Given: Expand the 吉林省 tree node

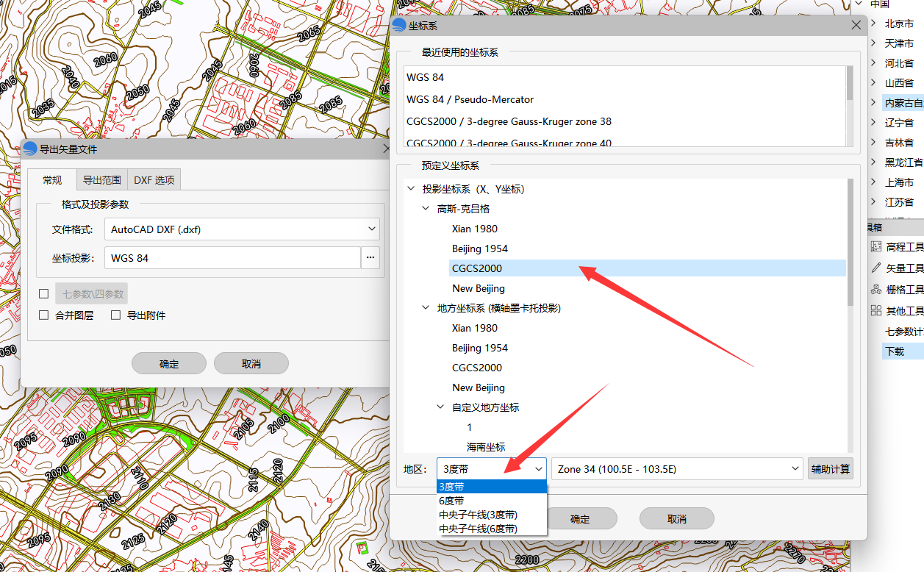Looking at the screenshot, I should pos(873,143).
